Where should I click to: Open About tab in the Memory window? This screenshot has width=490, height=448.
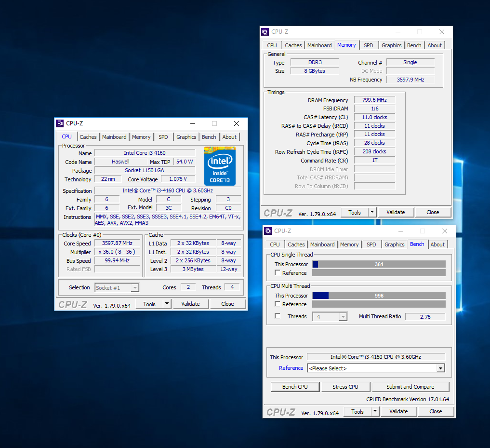tap(435, 45)
